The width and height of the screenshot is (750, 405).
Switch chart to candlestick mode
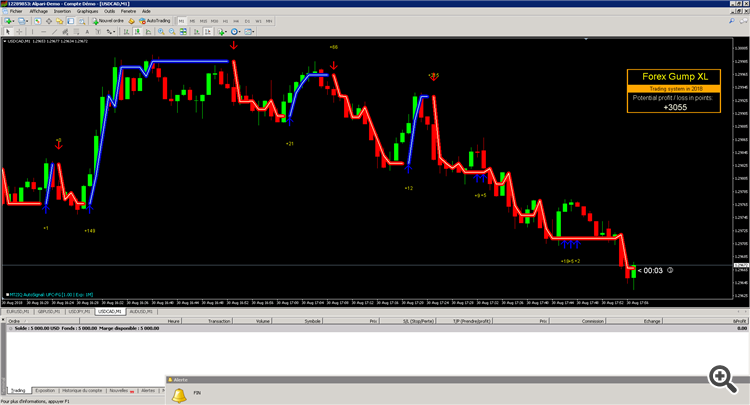point(137,32)
